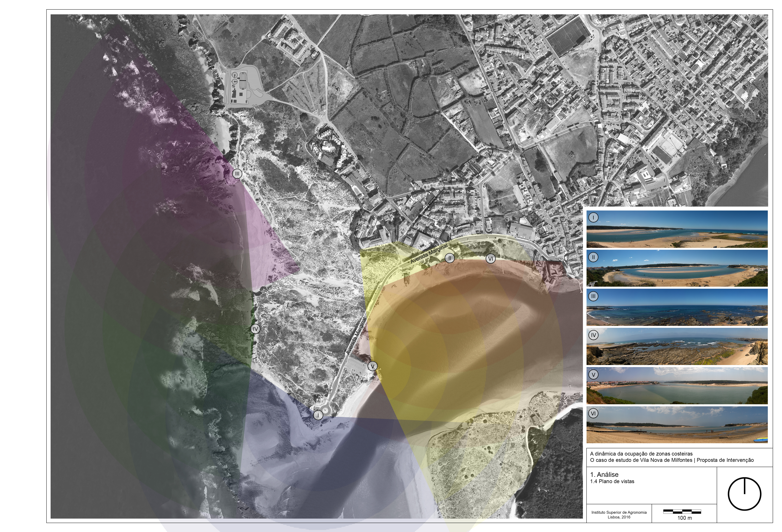
Task: Click the north arrow compass symbol
Action: tap(744, 494)
